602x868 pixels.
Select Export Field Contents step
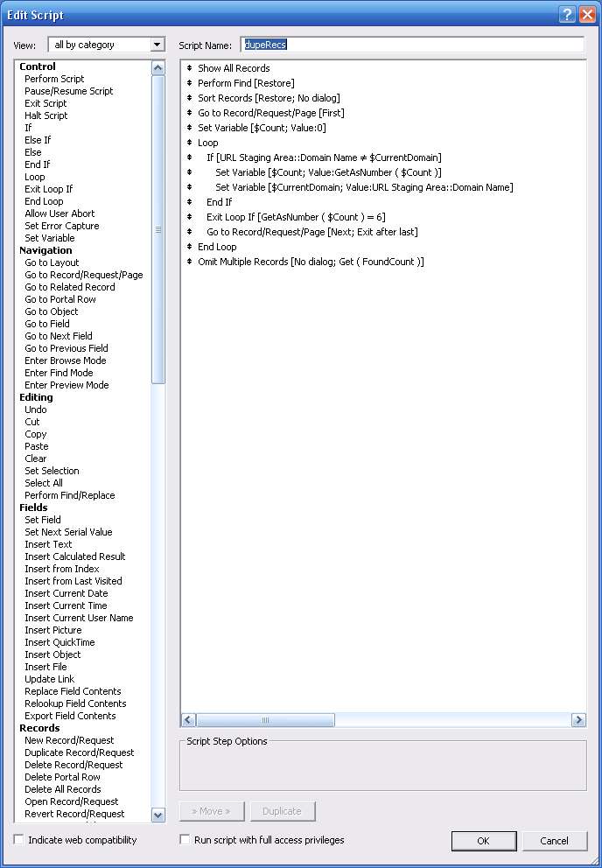coord(70,715)
